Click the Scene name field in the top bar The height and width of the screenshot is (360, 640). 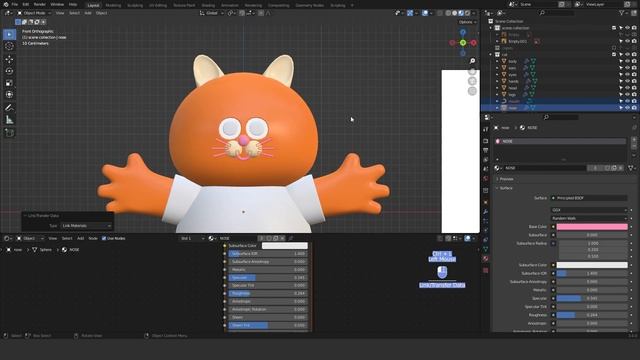coord(537,4)
